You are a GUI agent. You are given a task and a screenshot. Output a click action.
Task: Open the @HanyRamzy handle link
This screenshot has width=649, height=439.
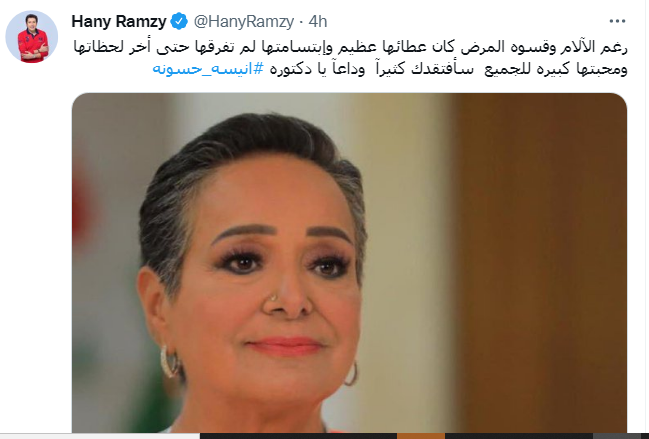pyautogui.click(x=244, y=21)
